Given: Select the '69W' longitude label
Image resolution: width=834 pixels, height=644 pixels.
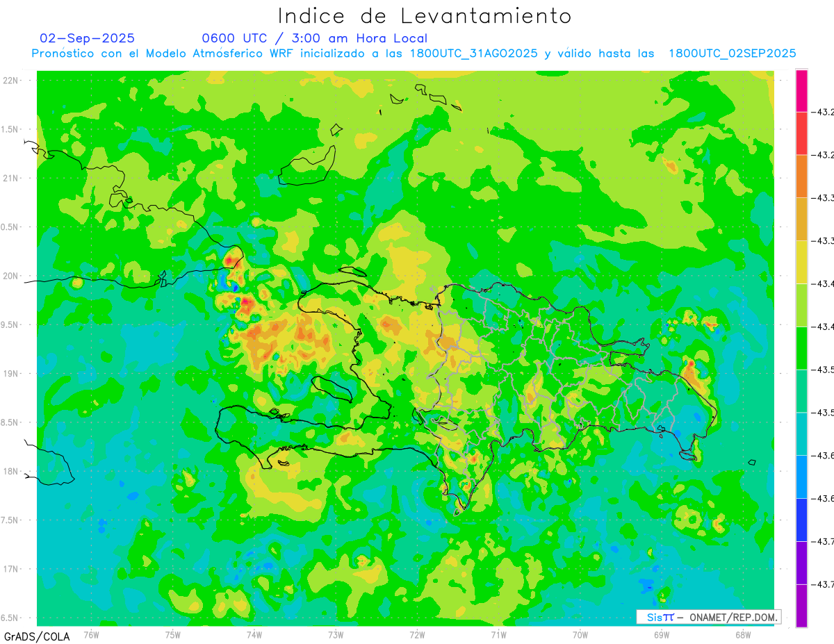Looking at the screenshot, I should pyautogui.click(x=662, y=634).
